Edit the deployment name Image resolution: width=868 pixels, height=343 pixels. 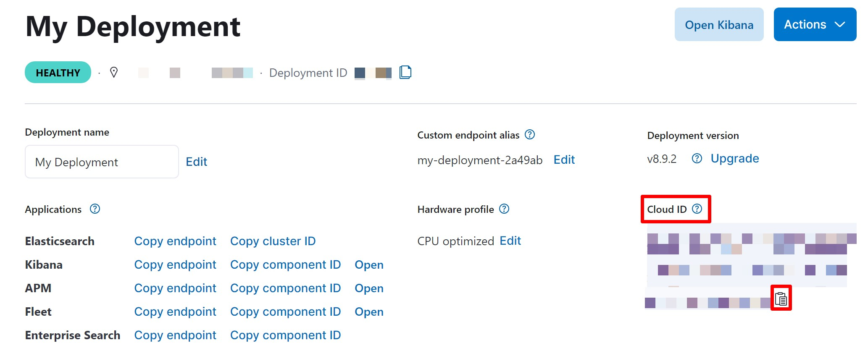tap(196, 162)
